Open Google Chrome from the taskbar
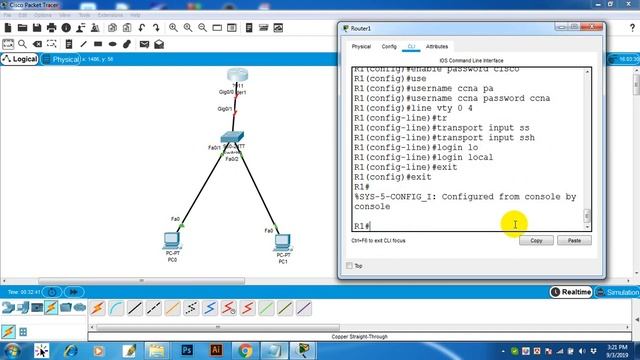 point(245,351)
